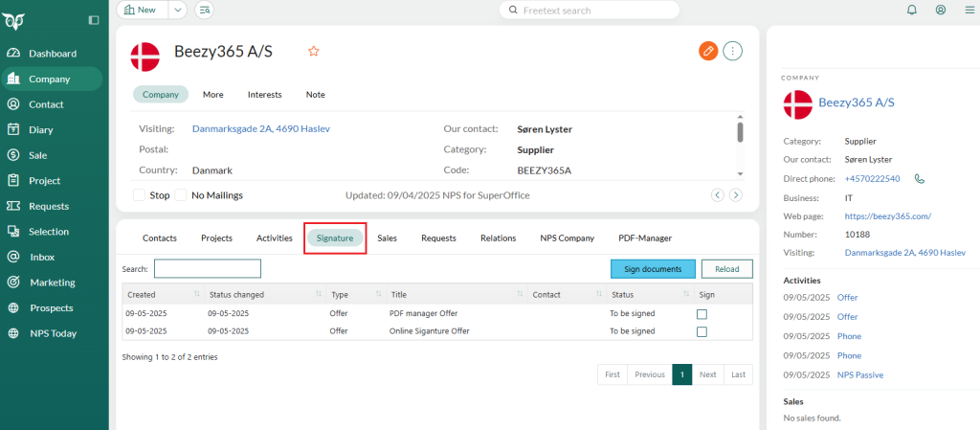Open the Relations tab

498,238
